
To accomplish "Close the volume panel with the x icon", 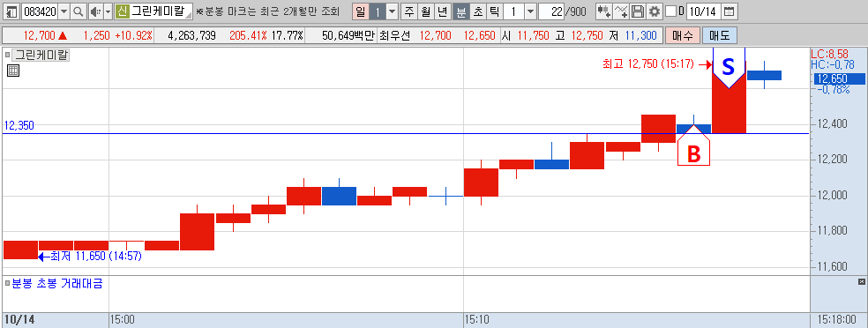I will click(861, 282).
